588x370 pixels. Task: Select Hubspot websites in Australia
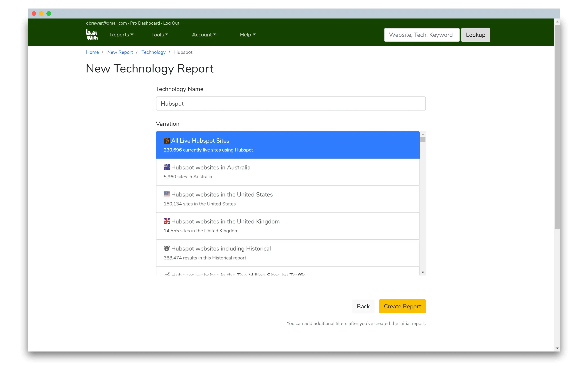tap(288, 172)
